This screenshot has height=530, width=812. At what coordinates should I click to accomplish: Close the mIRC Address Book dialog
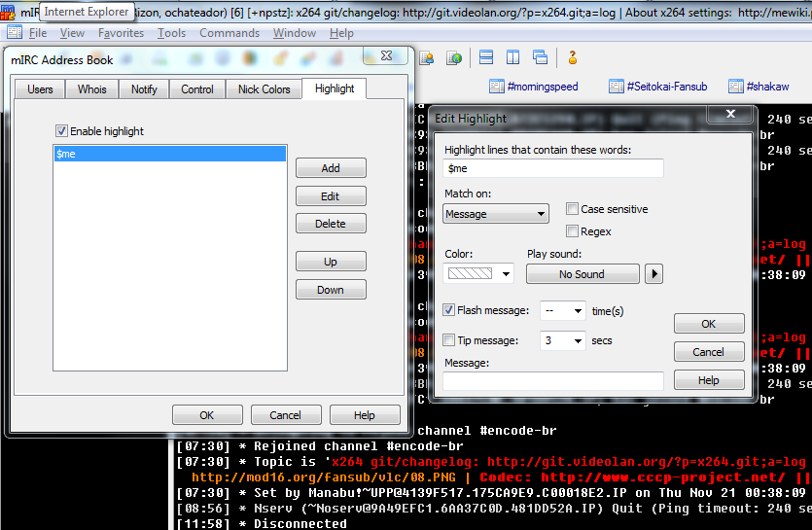[x=386, y=55]
